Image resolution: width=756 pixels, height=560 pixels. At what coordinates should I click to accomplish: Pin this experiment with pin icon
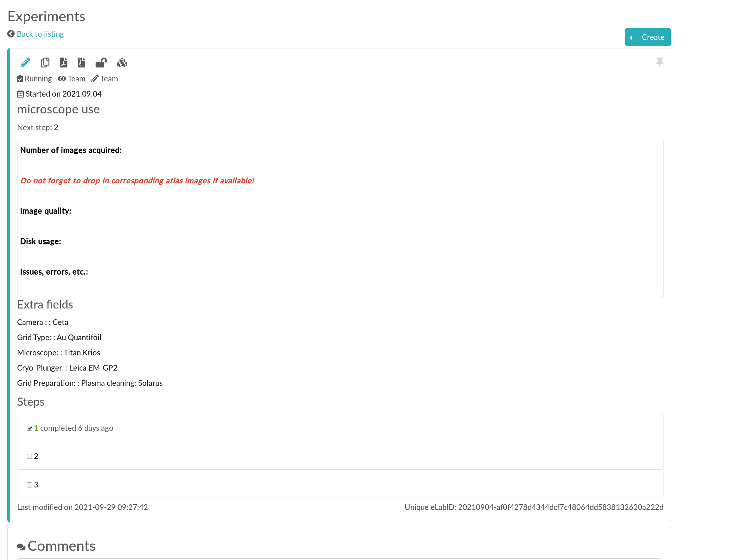(x=659, y=62)
